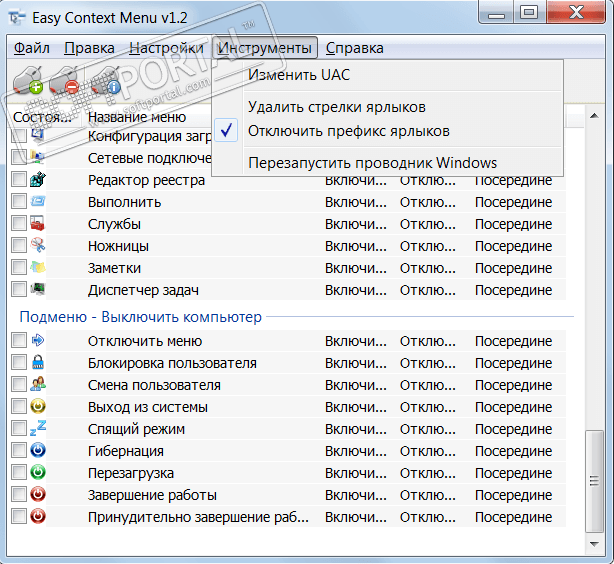
Task: Click the red icon beside Принудительно завершение раб...
Action: (x=38, y=516)
